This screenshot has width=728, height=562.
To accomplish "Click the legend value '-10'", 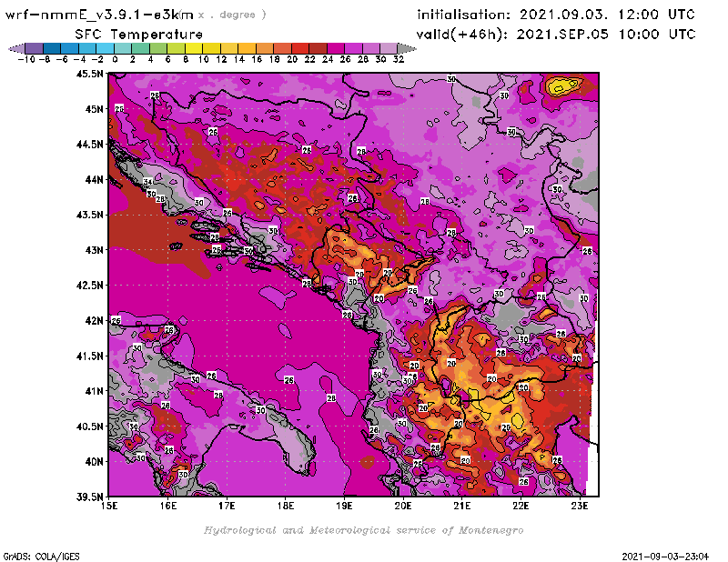I will point(26,59).
